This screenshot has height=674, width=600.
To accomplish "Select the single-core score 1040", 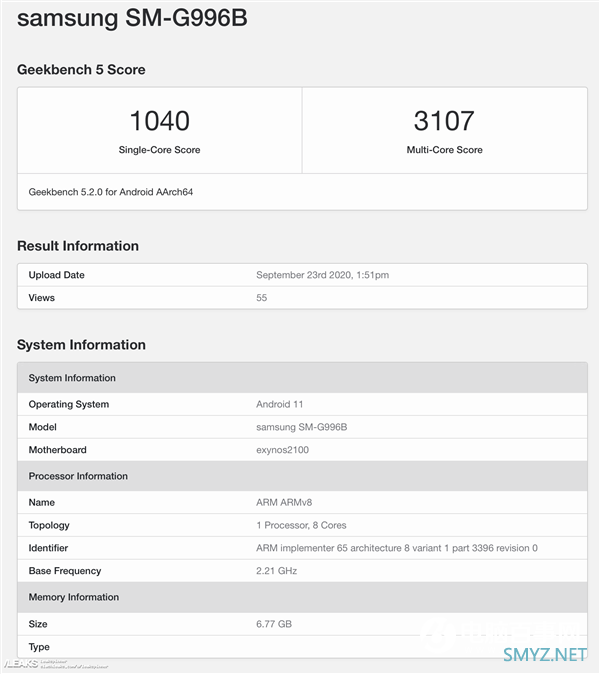I will click(159, 120).
